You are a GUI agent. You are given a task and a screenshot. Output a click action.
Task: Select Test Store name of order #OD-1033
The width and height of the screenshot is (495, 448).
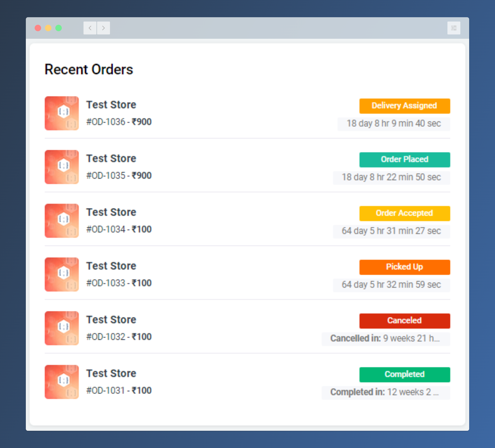coord(111,266)
